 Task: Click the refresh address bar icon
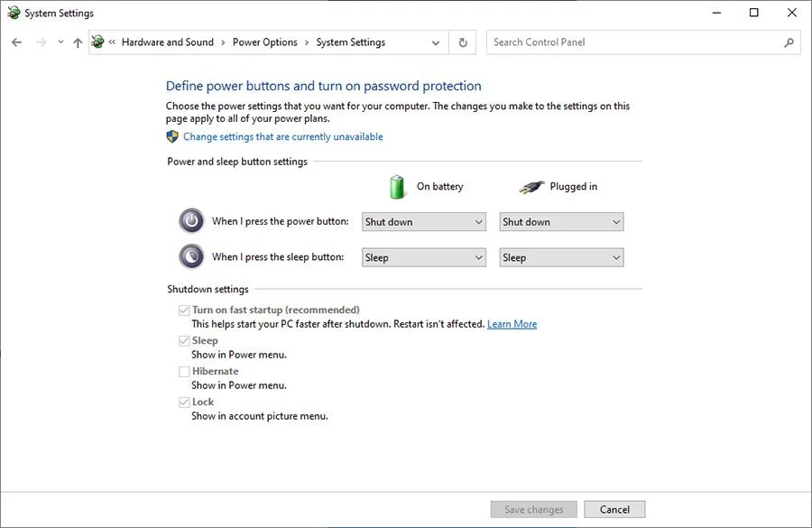point(463,42)
